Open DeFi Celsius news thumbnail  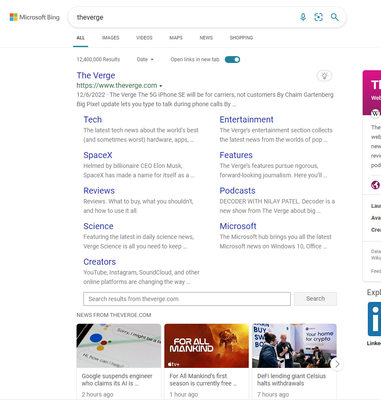point(294,346)
